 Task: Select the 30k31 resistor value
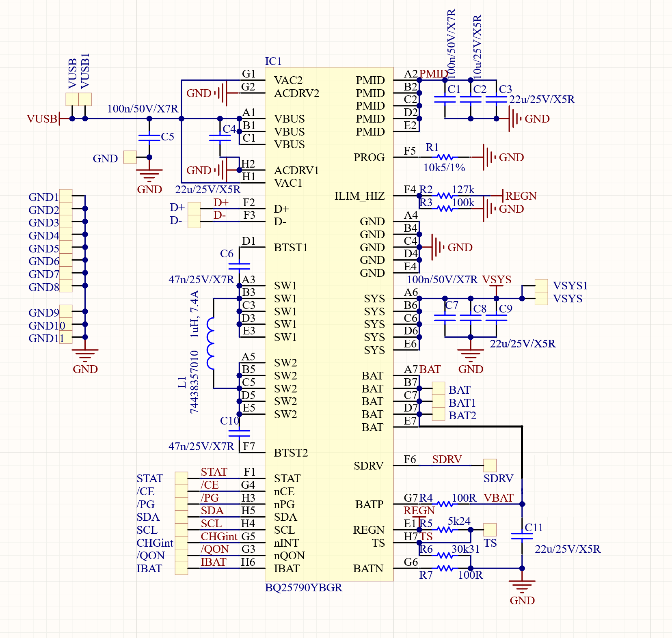tap(465, 549)
